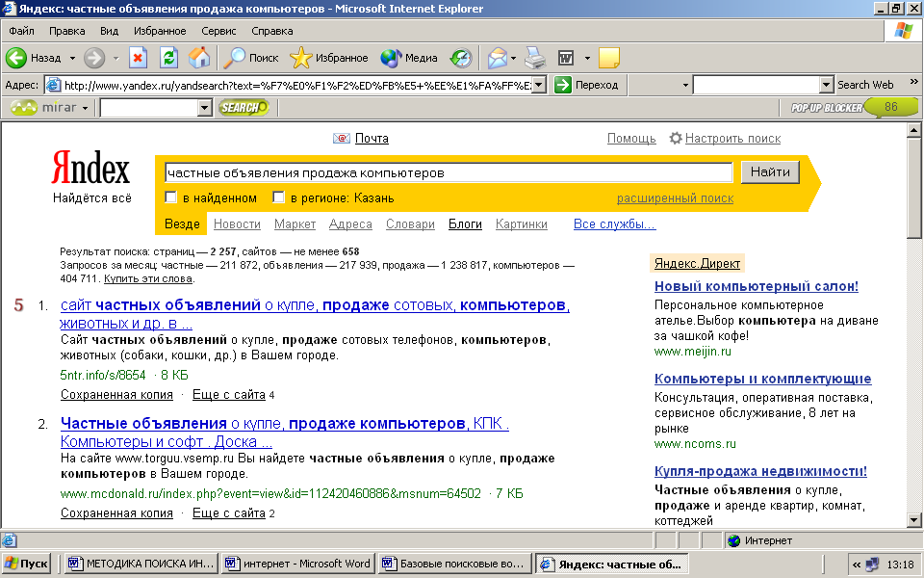Click the Yandex logo
924x578 pixels.
pyautogui.click(x=90, y=168)
